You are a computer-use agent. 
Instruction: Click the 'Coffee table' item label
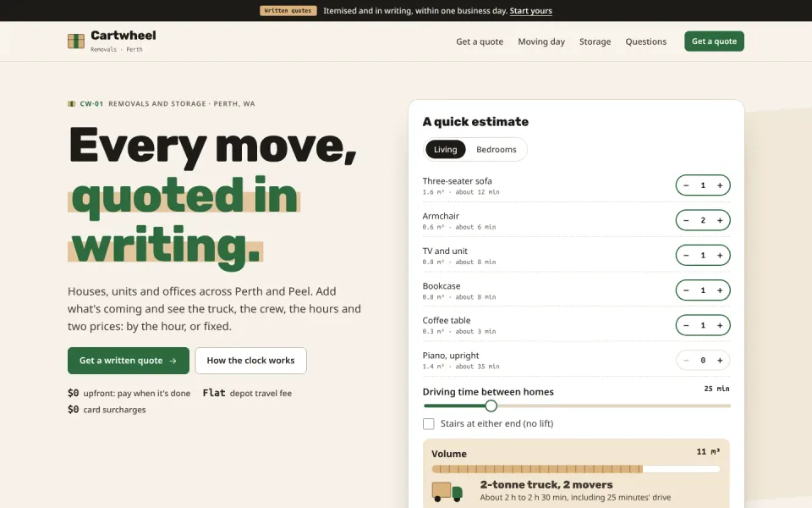click(447, 320)
